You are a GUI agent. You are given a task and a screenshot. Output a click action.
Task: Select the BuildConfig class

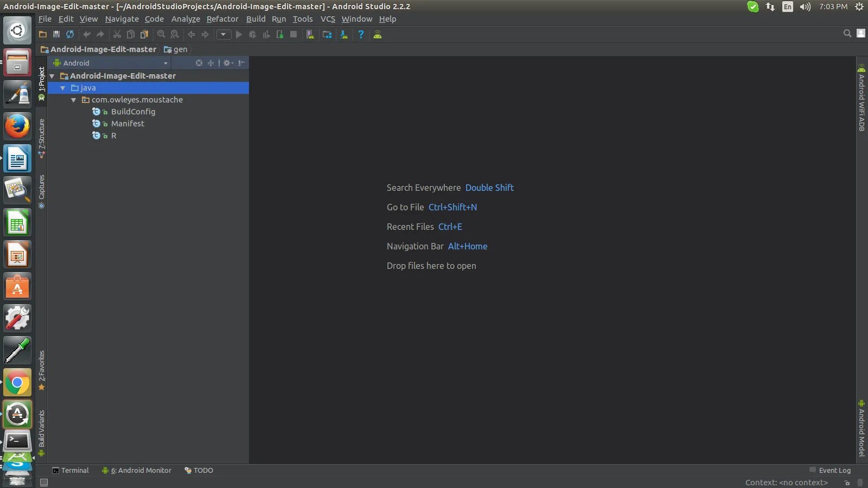click(x=133, y=112)
